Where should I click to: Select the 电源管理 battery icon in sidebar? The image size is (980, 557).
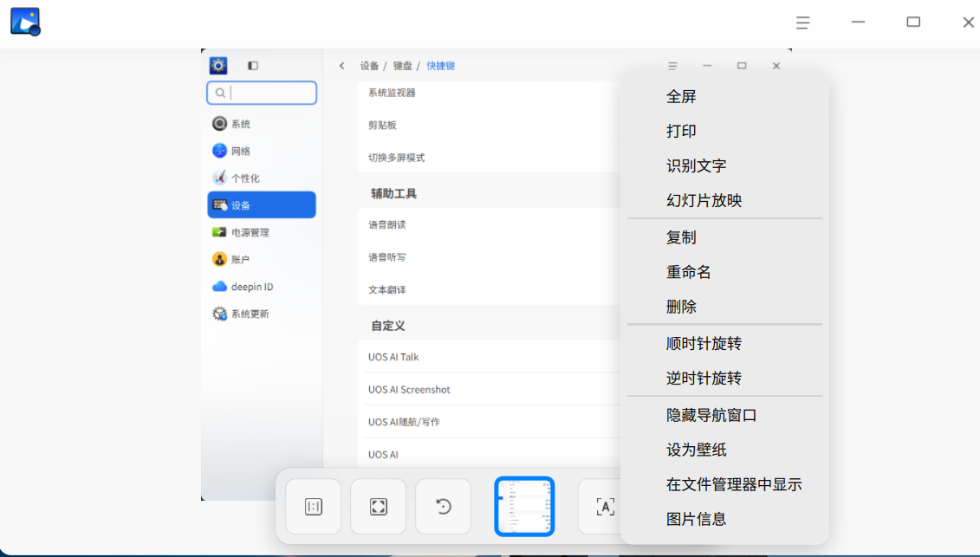tap(219, 232)
